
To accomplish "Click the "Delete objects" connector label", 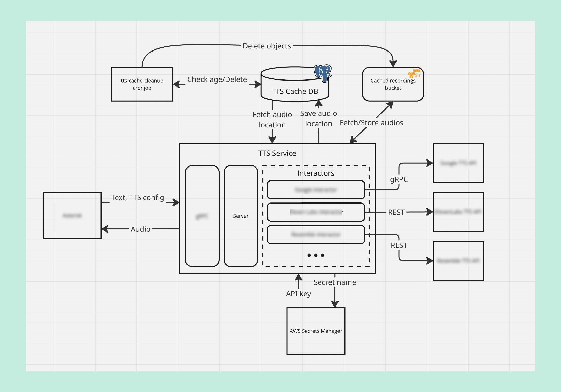I will point(267,46).
